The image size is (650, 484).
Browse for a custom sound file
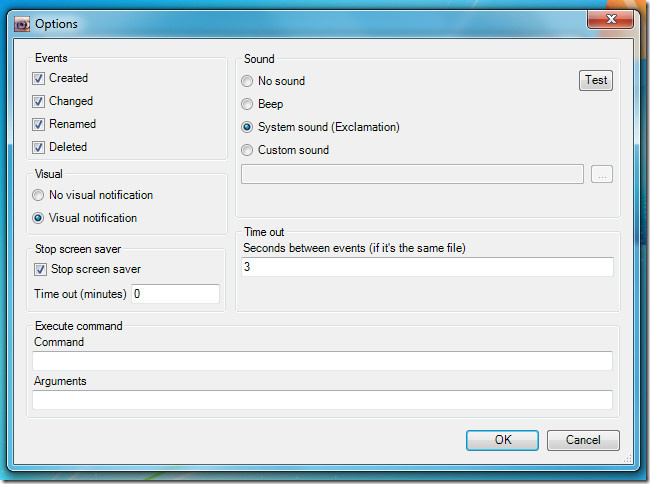602,174
